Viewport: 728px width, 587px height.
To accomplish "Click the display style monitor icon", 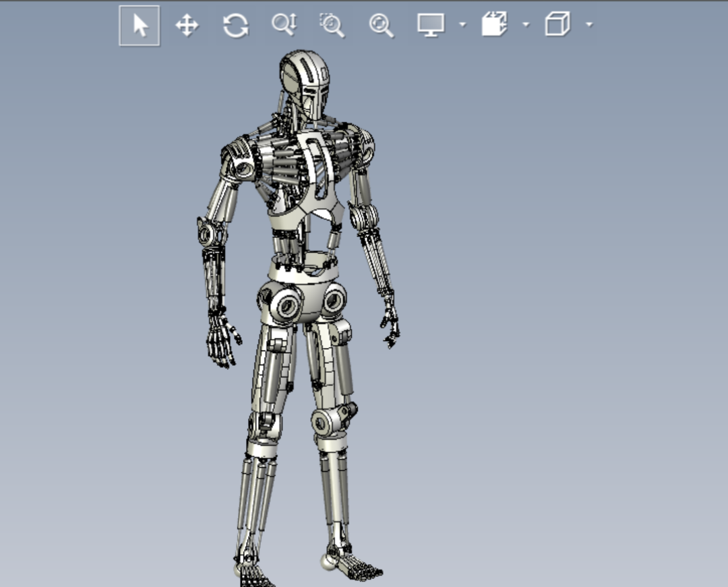I will tap(431, 25).
